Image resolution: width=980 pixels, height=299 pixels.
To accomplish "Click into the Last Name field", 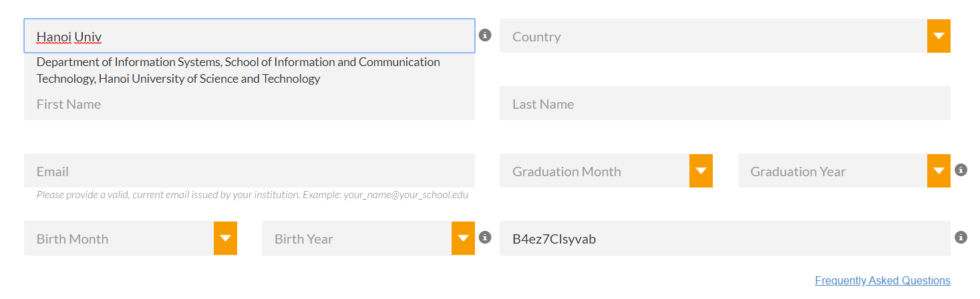I will tap(724, 104).
